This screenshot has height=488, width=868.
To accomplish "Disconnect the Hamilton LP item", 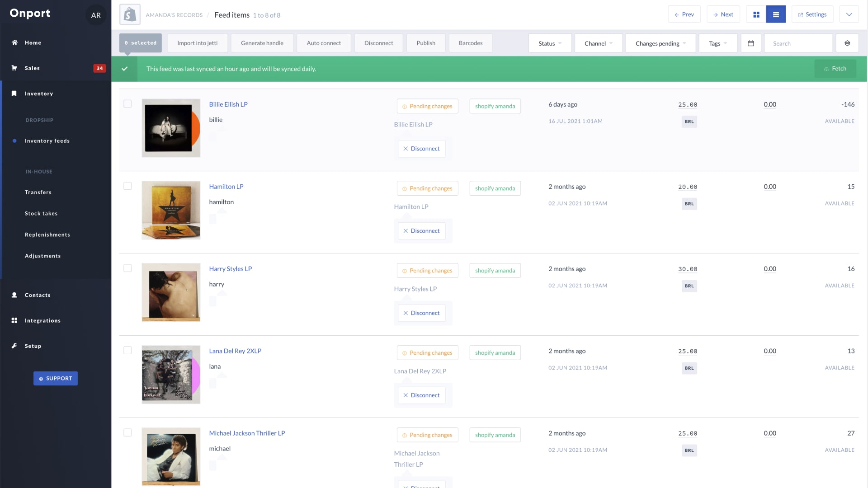I will tap(421, 231).
